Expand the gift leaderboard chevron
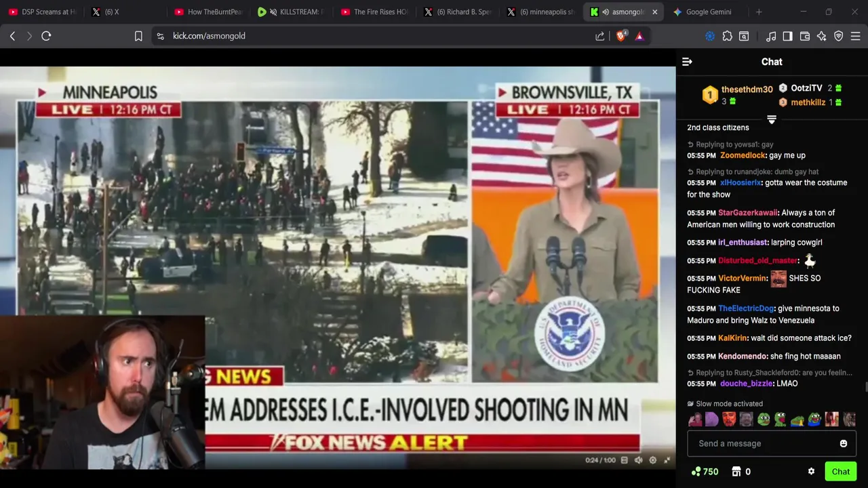The height and width of the screenshot is (488, 868). pyautogui.click(x=771, y=120)
